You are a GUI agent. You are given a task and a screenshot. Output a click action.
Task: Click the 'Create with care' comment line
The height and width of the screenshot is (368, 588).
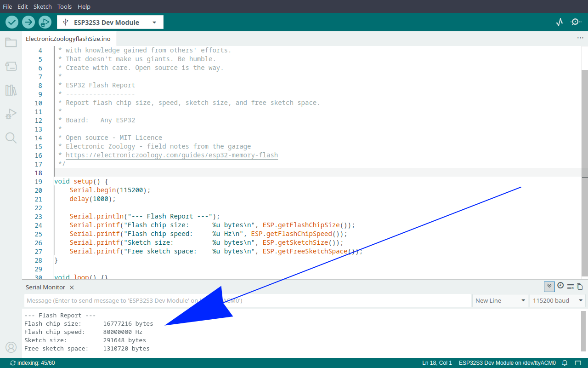(141, 68)
